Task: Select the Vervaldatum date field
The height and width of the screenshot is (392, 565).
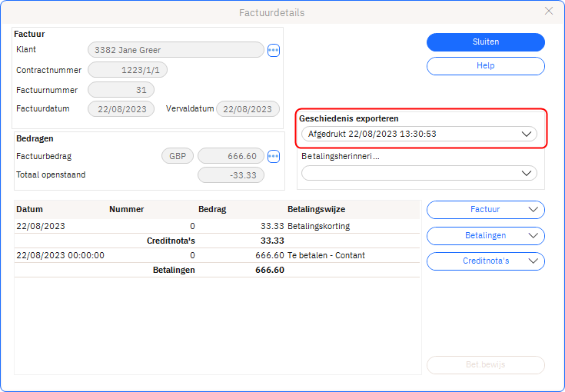Action: (248, 109)
